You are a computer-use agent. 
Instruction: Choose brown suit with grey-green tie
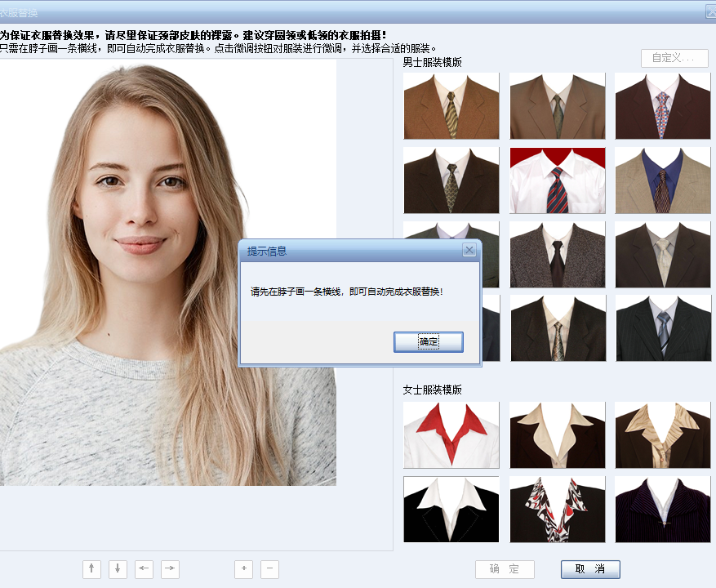558,105
